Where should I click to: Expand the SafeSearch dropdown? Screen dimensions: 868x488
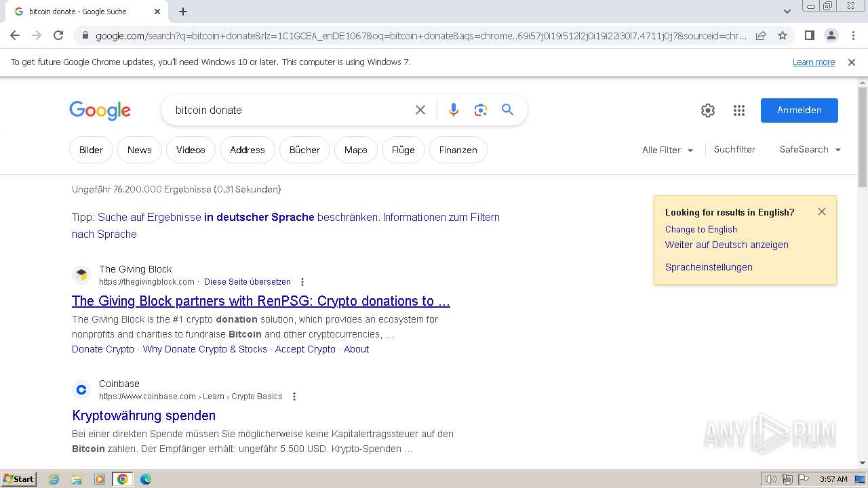tap(810, 150)
